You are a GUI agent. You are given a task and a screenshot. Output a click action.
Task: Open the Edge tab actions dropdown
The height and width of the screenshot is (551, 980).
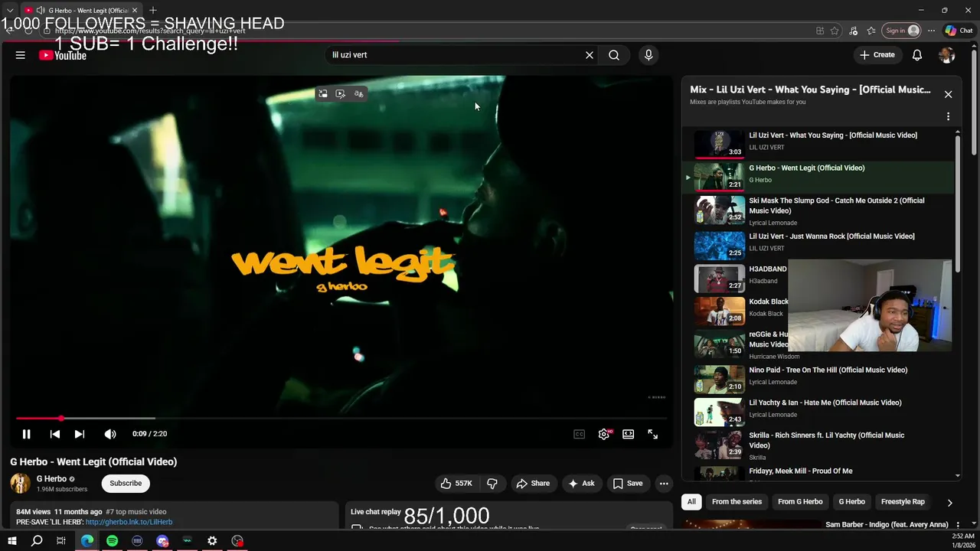pos(10,10)
